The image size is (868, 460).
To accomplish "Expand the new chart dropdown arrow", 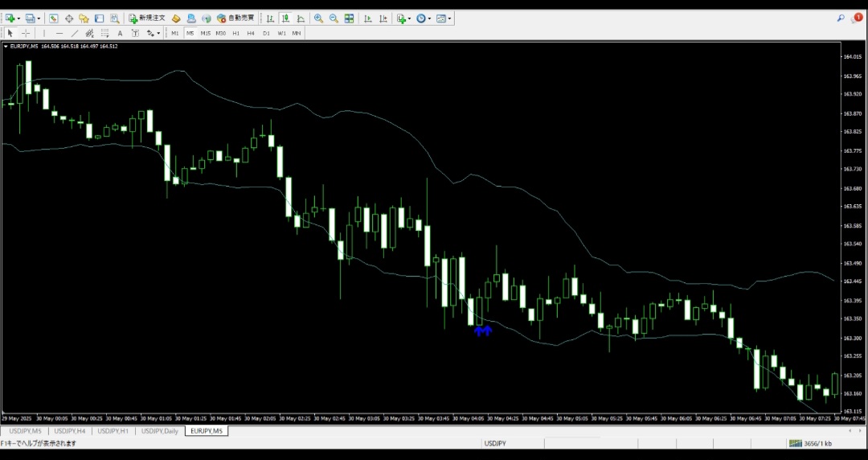I will 19,18.
